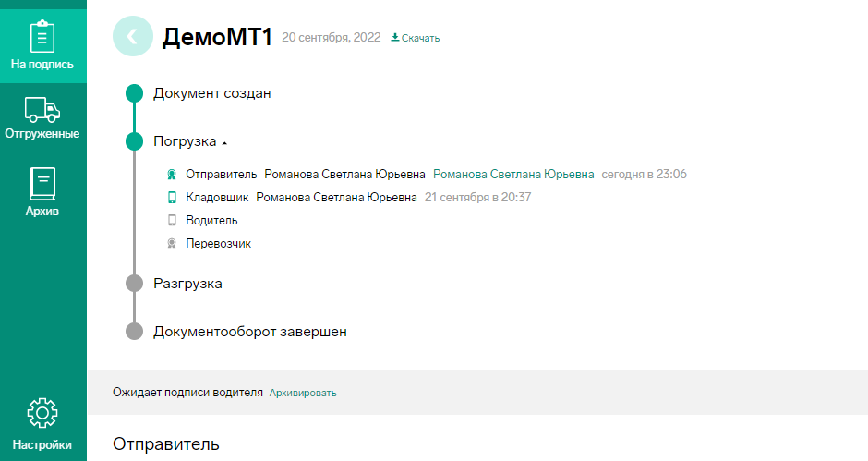Open the На подпись clipboard section
Image resolution: width=868 pixels, height=461 pixels.
click(x=42, y=46)
